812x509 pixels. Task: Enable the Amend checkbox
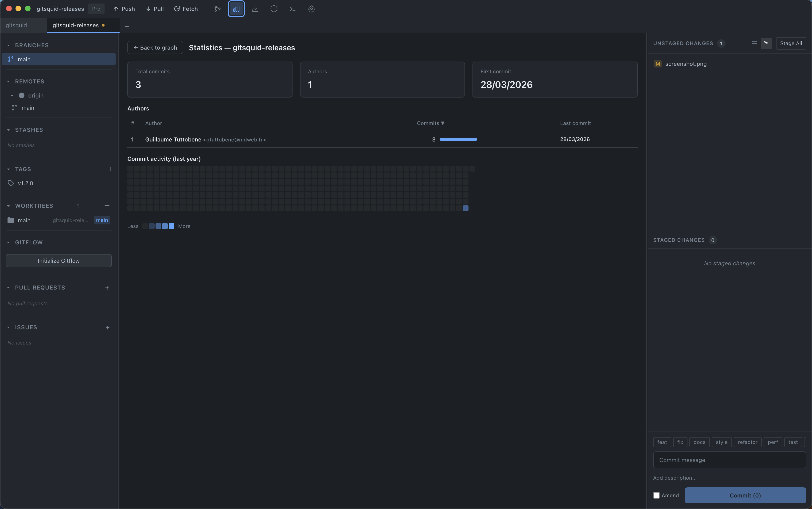657,495
